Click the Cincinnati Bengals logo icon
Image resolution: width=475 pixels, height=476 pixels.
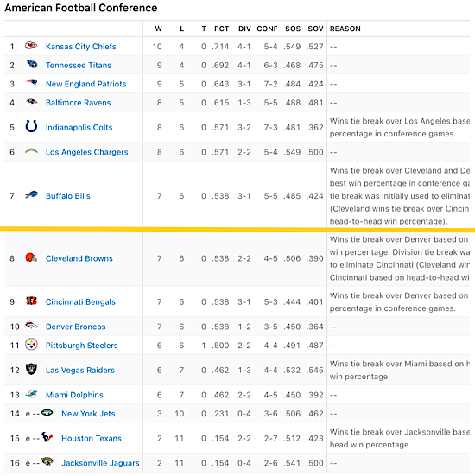pos(31,301)
